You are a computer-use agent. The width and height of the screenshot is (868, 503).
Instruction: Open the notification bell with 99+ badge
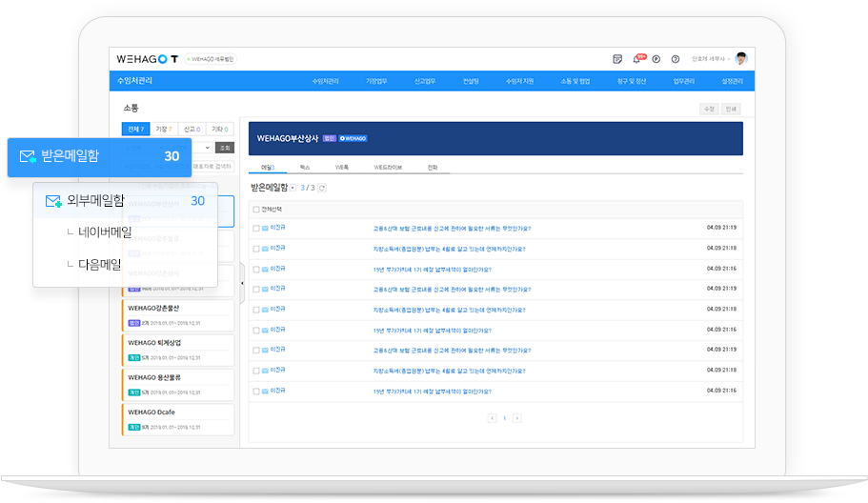pos(638,59)
